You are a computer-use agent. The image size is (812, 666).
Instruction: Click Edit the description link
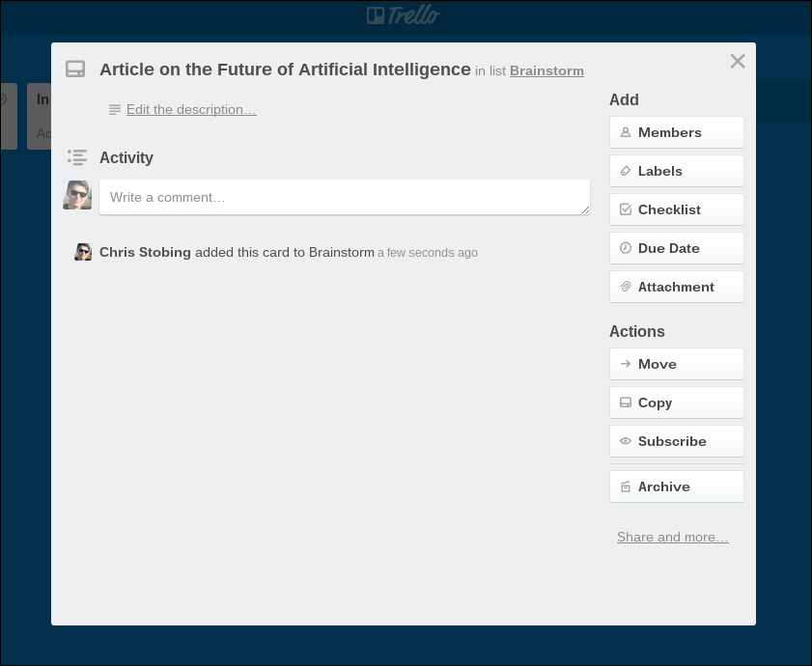tap(190, 109)
